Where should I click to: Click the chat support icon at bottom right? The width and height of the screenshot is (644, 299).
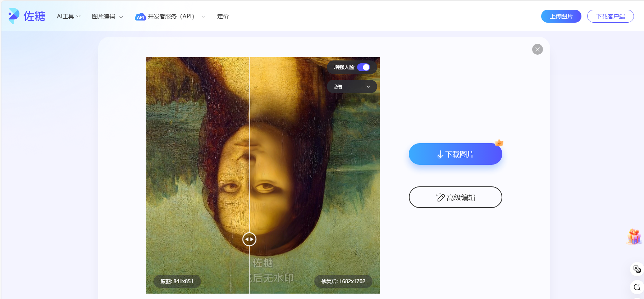[x=637, y=287]
